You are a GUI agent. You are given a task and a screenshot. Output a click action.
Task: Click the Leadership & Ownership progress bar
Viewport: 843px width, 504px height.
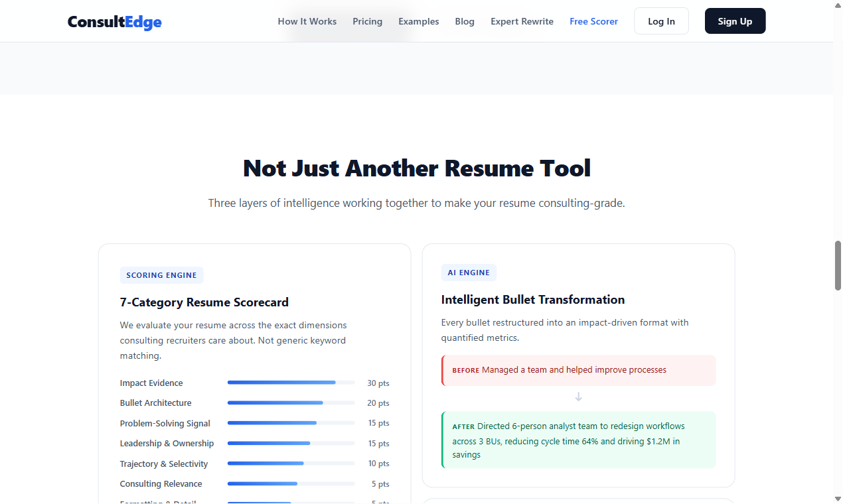click(x=291, y=443)
